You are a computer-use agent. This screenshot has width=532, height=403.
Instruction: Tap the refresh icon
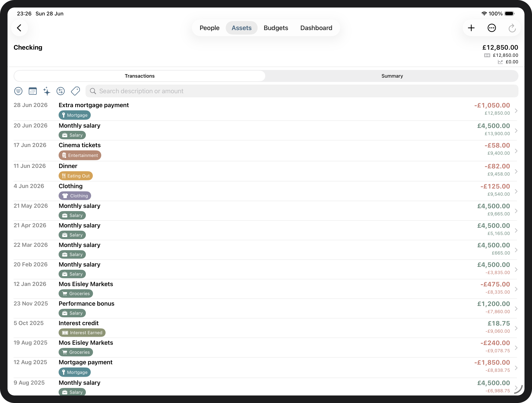tap(512, 28)
